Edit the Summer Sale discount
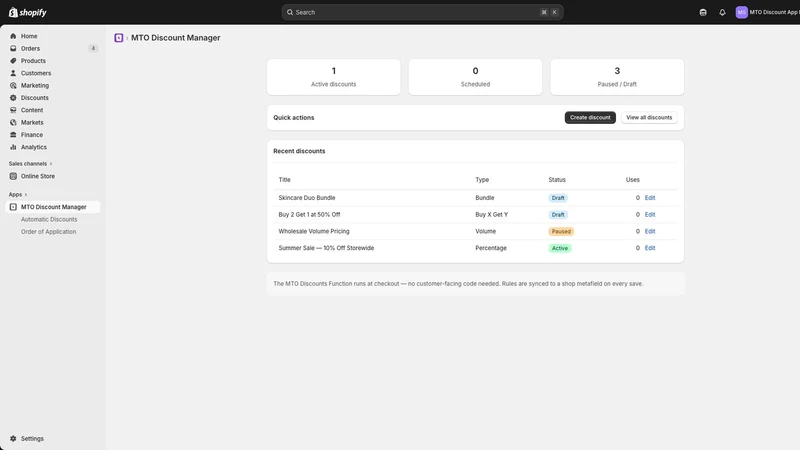800x450 pixels. tap(649, 248)
